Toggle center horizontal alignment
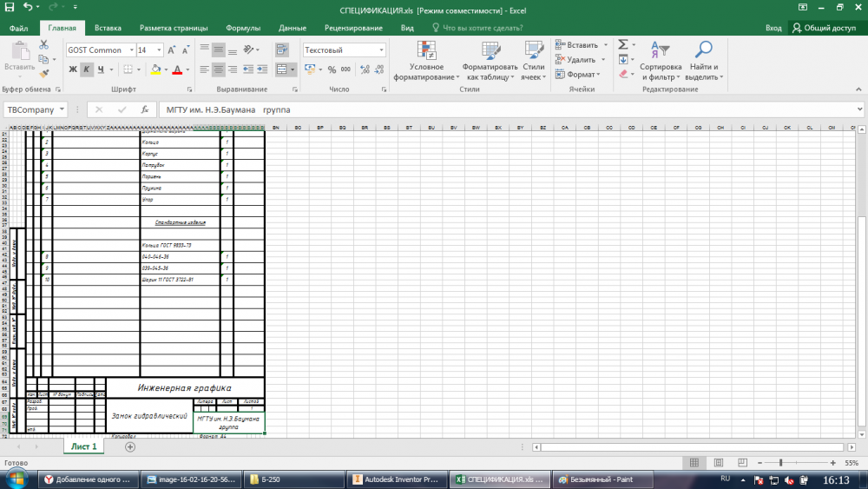 click(219, 69)
